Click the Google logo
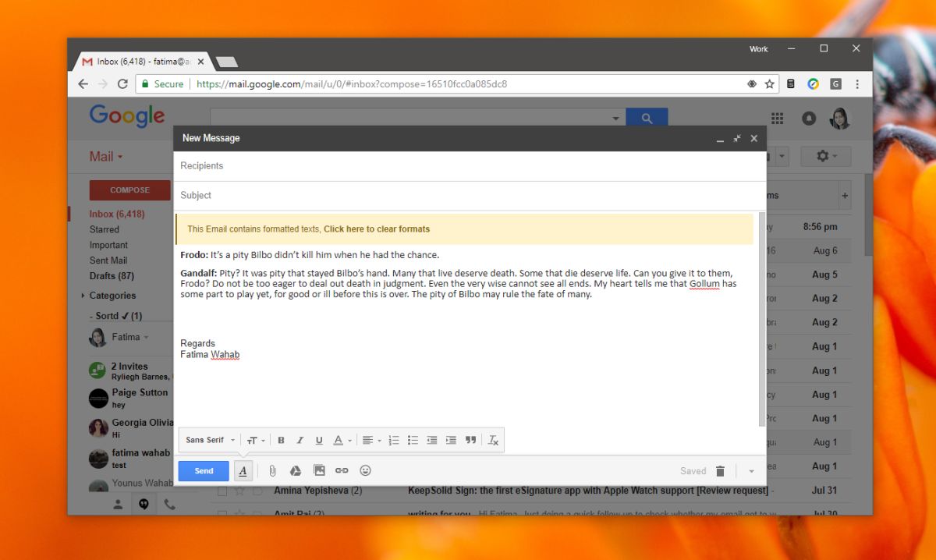Image resolution: width=936 pixels, height=560 pixels. tap(127, 116)
